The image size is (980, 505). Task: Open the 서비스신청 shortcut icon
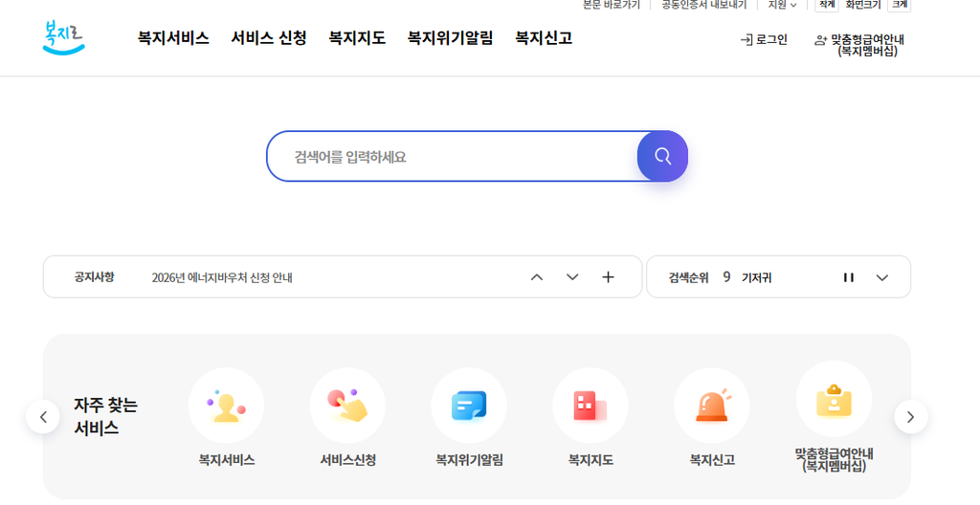(x=347, y=406)
